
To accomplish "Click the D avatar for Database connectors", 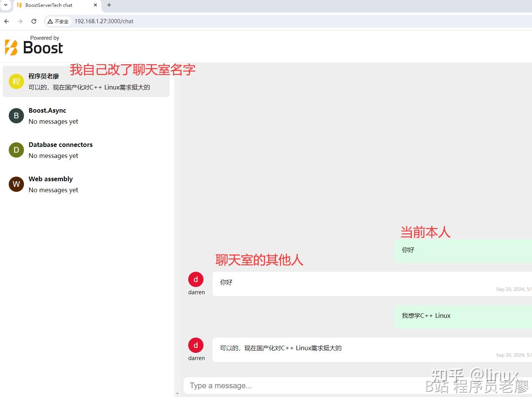I will (x=16, y=150).
